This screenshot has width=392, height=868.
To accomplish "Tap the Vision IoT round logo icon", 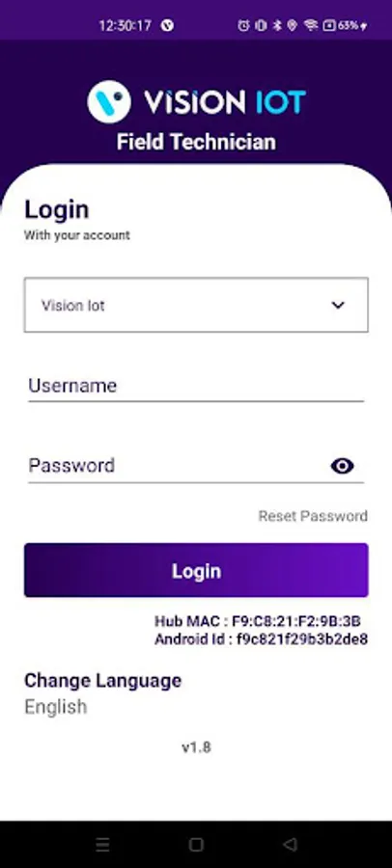I will coord(109,102).
